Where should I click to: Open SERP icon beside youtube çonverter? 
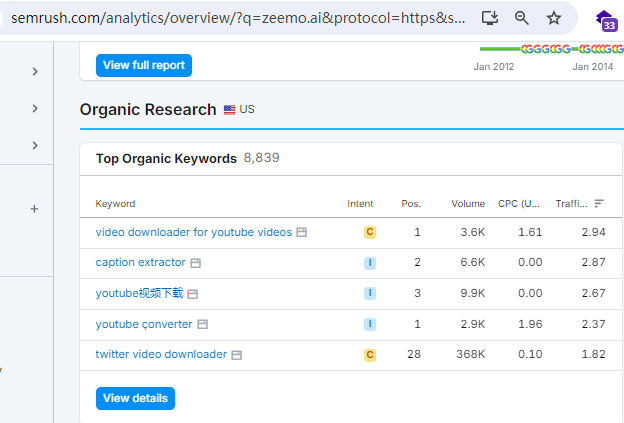pos(203,324)
